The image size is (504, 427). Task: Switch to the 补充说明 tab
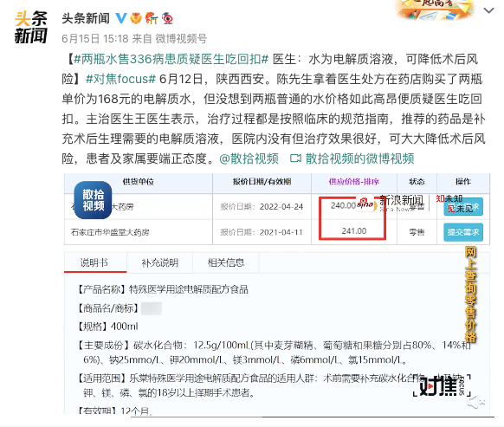(x=160, y=262)
